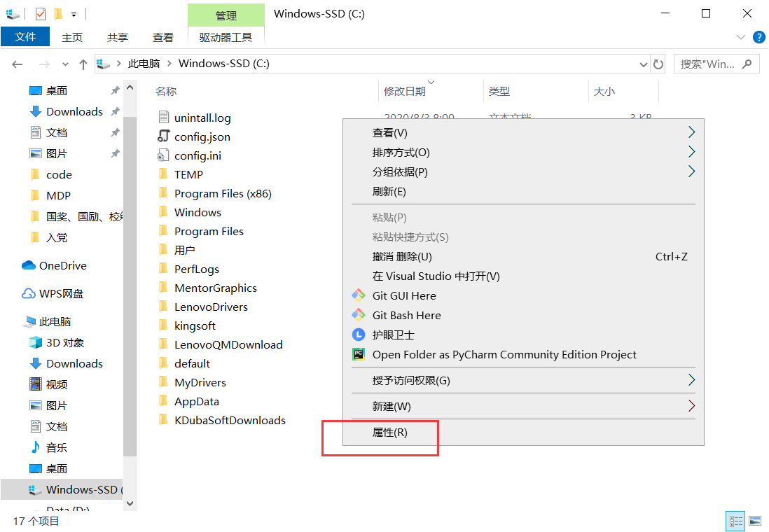Sort files by the 名称 column header
769x532 pixels.
pos(166,91)
